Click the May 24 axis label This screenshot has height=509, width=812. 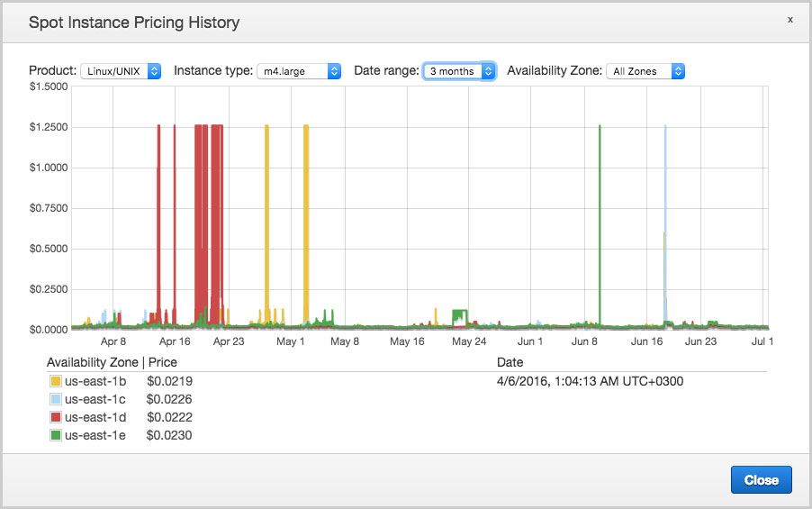click(x=469, y=341)
